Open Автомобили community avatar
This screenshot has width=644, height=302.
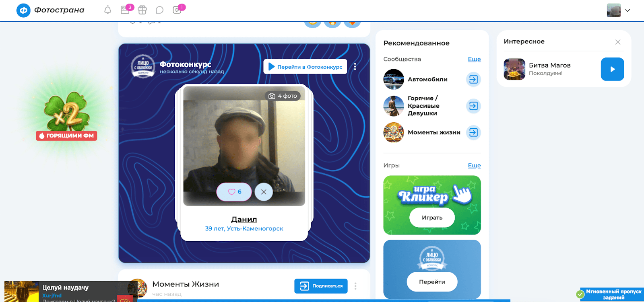[x=394, y=79]
